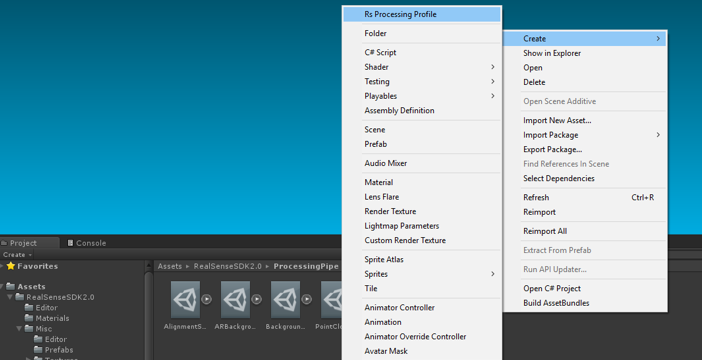702x360 pixels.
Task: Select the Favorites tree row
Action: click(72, 266)
